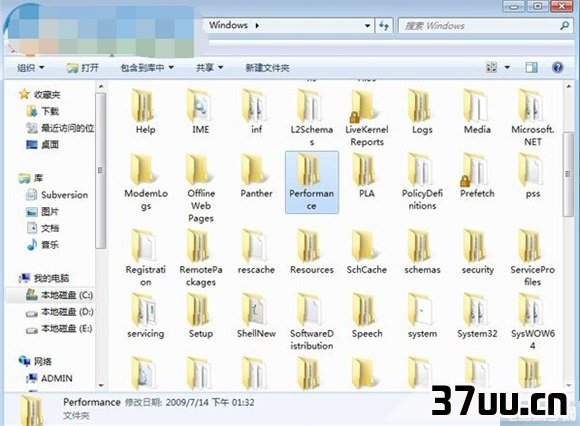Click the help question mark icon
The image size is (580, 426).
point(557,67)
